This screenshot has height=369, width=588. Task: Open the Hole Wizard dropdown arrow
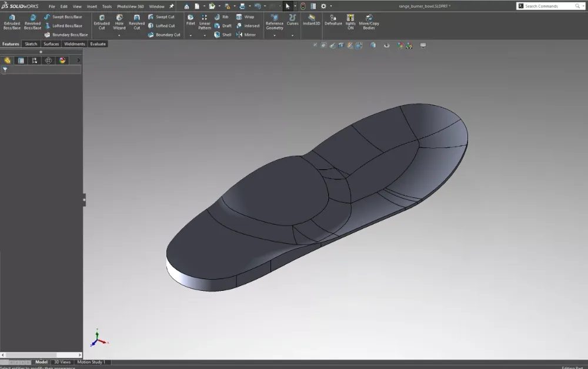coord(119,36)
